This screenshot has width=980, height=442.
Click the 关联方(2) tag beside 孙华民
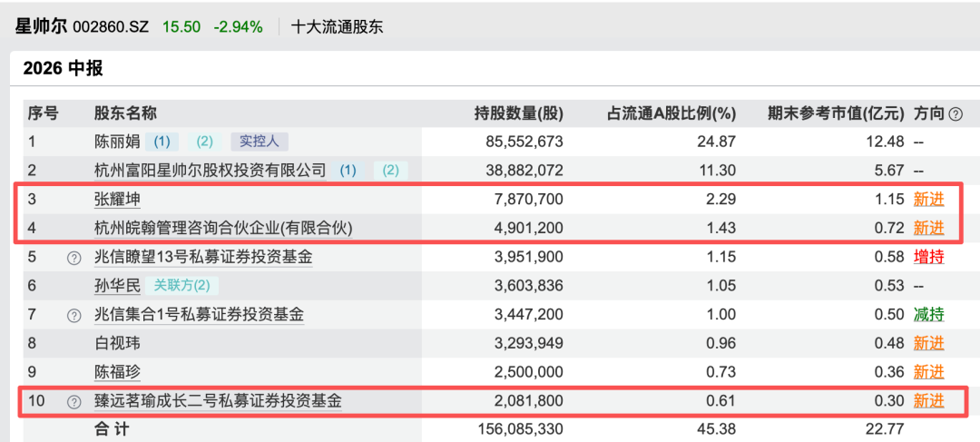point(181,286)
